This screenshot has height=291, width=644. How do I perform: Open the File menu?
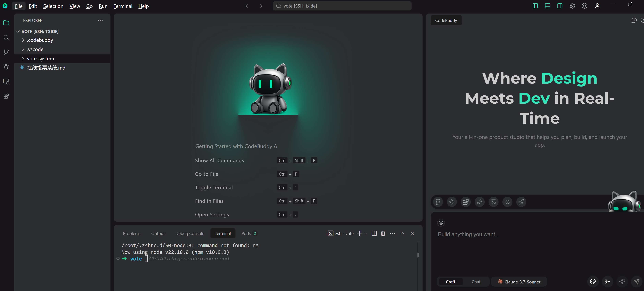tap(19, 6)
